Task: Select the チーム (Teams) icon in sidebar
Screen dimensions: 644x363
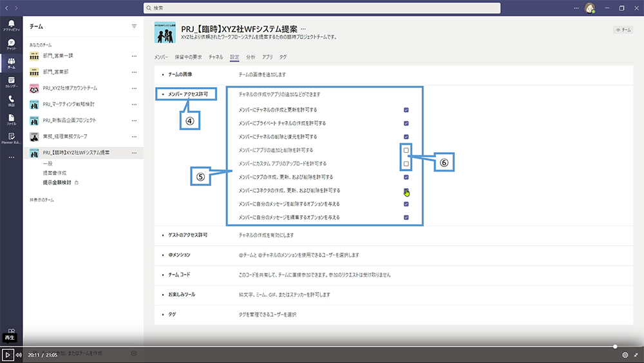Action: 11,63
